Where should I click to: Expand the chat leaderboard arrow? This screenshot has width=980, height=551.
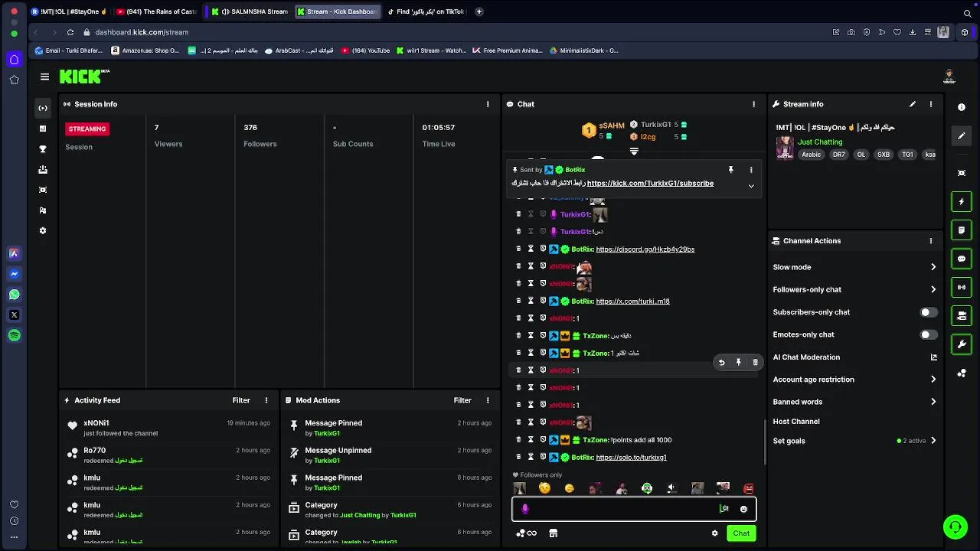[x=634, y=152]
